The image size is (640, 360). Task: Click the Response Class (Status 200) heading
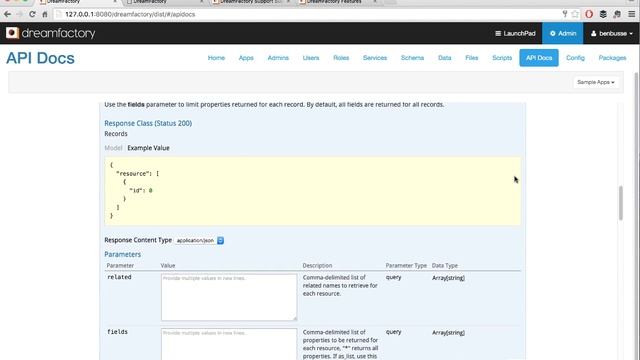[x=148, y=123]
